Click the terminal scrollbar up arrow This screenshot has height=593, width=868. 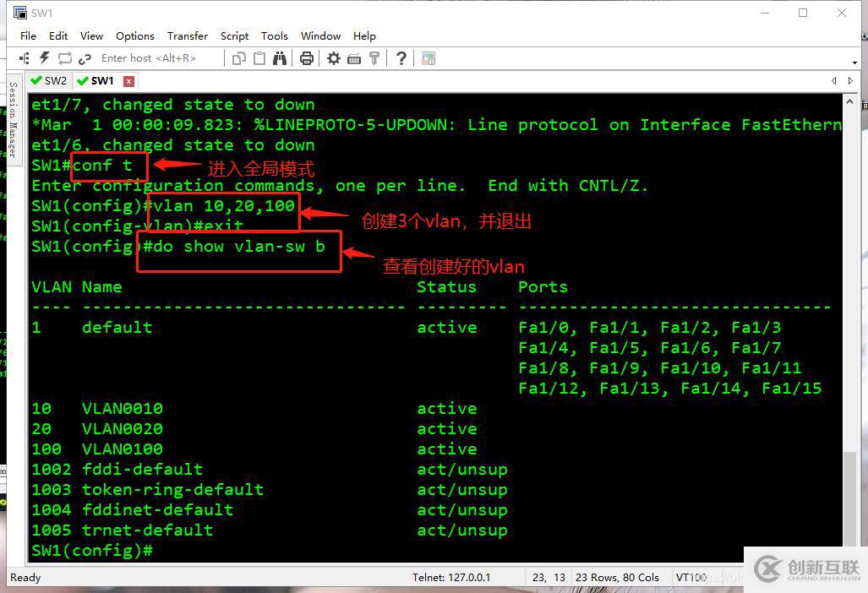tap(849, 101)
